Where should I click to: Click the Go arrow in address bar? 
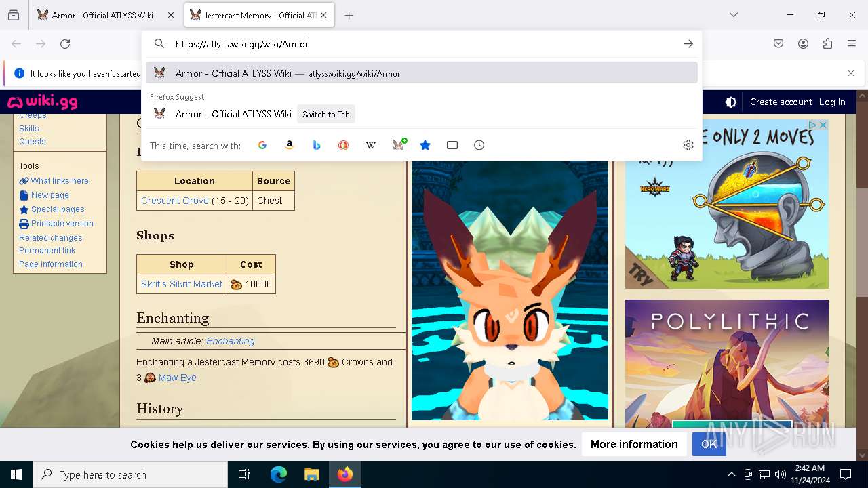click(688, 44)
